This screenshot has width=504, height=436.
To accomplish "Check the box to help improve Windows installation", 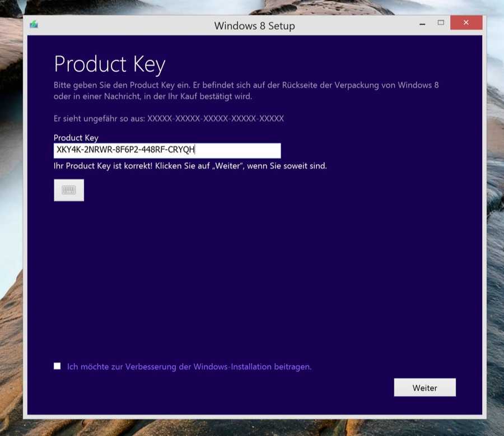I will click(57, 366).
